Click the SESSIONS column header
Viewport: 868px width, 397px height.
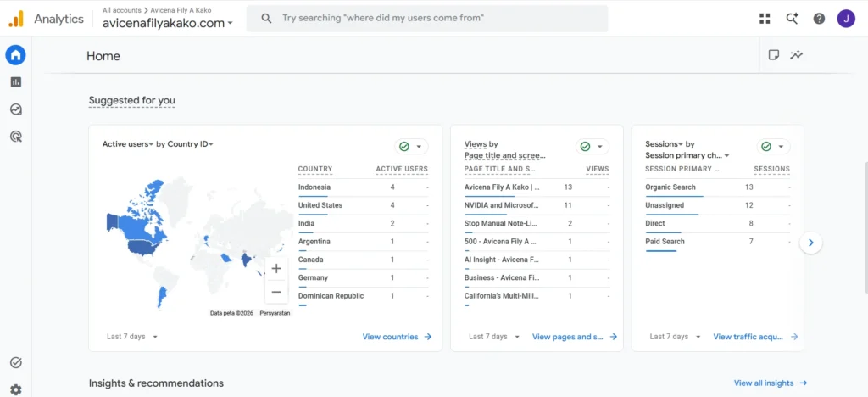[x=771, y=169]
